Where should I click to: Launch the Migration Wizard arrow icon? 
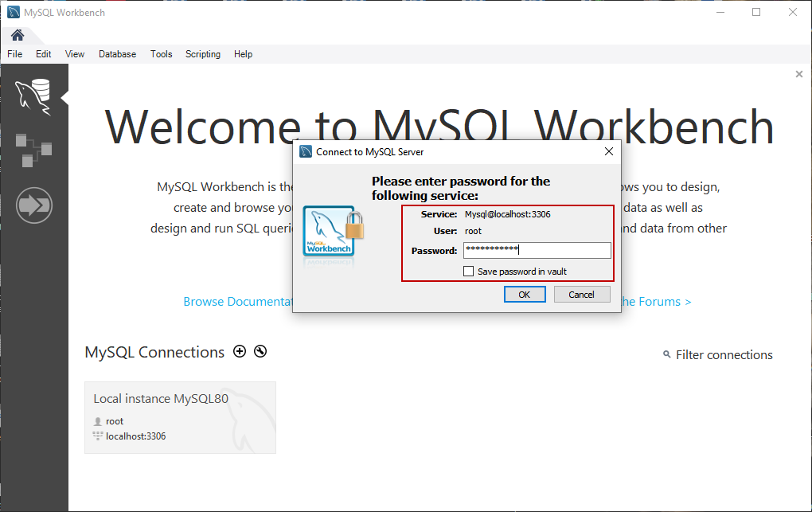click(33, 205)
